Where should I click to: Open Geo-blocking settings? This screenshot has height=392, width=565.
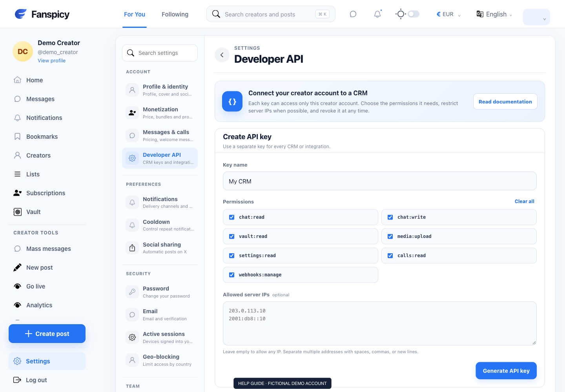click(x=160, y=360)
